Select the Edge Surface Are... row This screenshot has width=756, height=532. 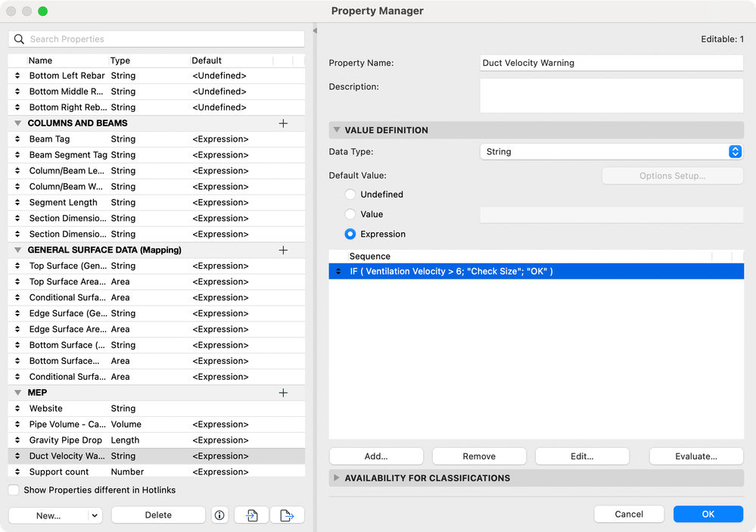(x=157, y=329)
